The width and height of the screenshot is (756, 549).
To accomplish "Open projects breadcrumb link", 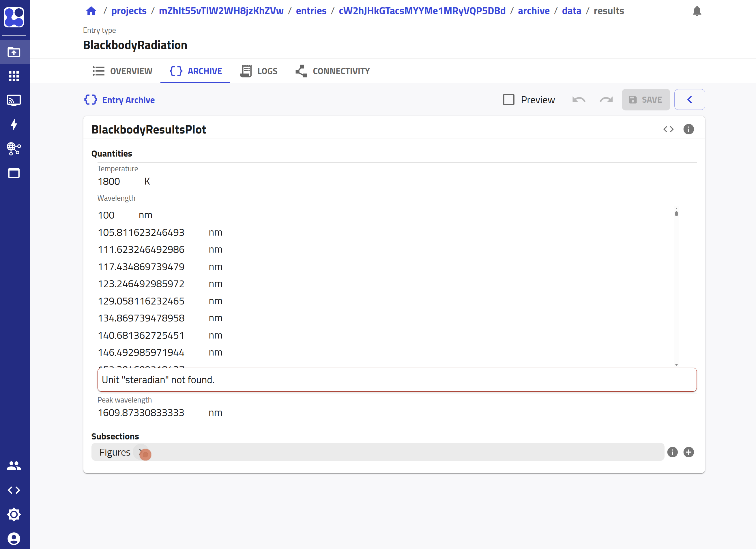I will pos(129,11).
